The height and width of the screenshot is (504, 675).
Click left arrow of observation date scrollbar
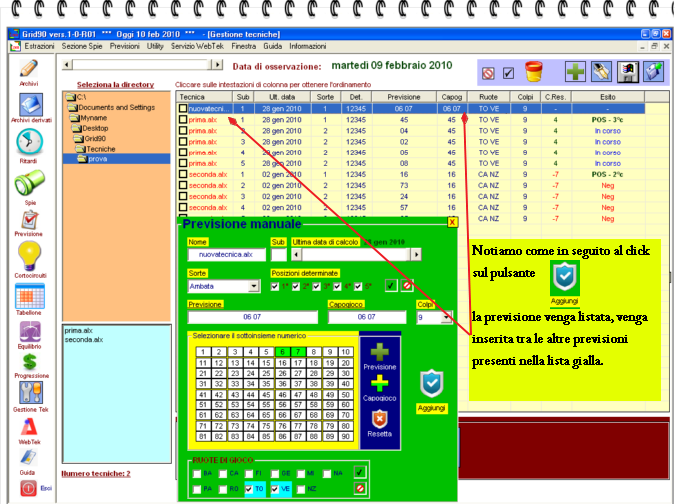(x=67, y=65)
